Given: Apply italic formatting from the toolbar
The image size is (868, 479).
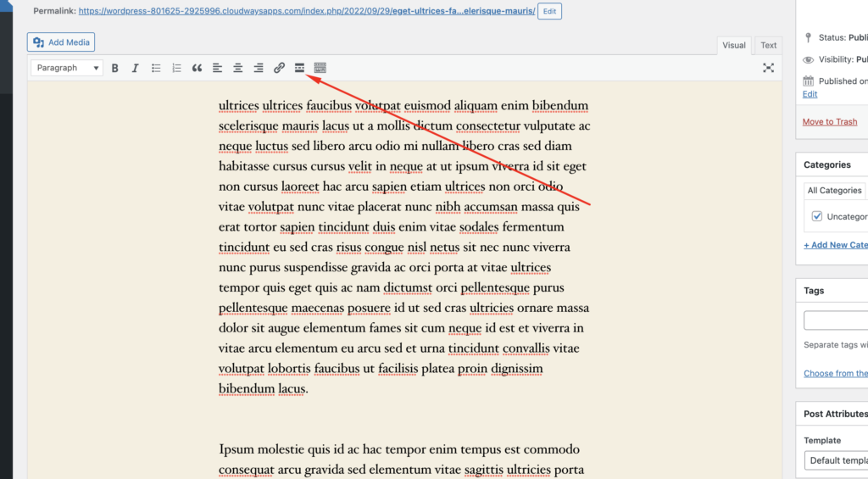Looking at the screenshot, I should (x=135, y=68).
